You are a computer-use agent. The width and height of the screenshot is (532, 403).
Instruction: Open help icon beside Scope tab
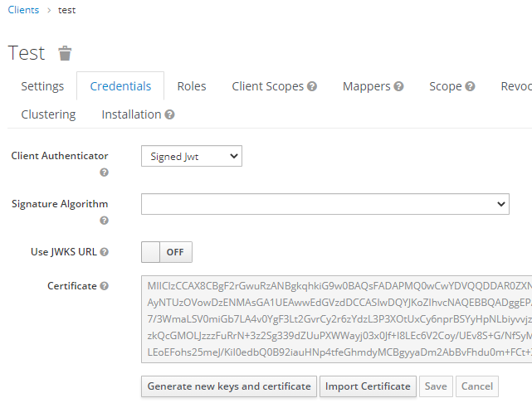pyautogui.click(x=470, y=86)
